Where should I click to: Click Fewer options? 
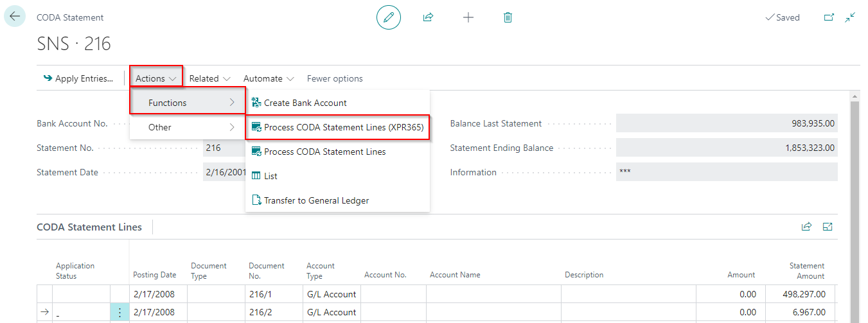335,78
